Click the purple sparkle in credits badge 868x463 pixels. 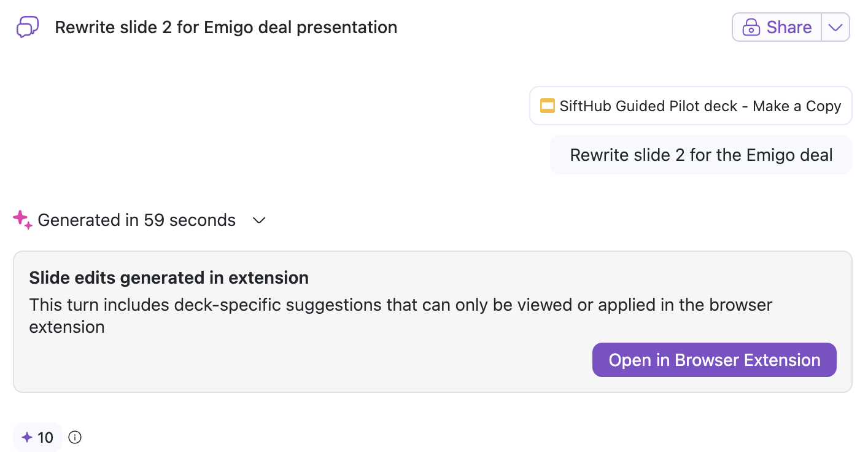pos(27,437)
